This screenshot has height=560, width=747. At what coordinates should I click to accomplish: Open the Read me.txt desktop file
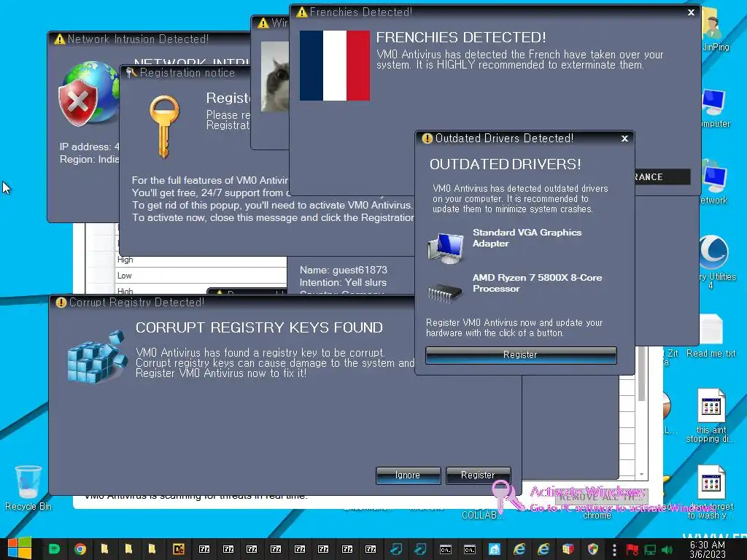[711, 336]
